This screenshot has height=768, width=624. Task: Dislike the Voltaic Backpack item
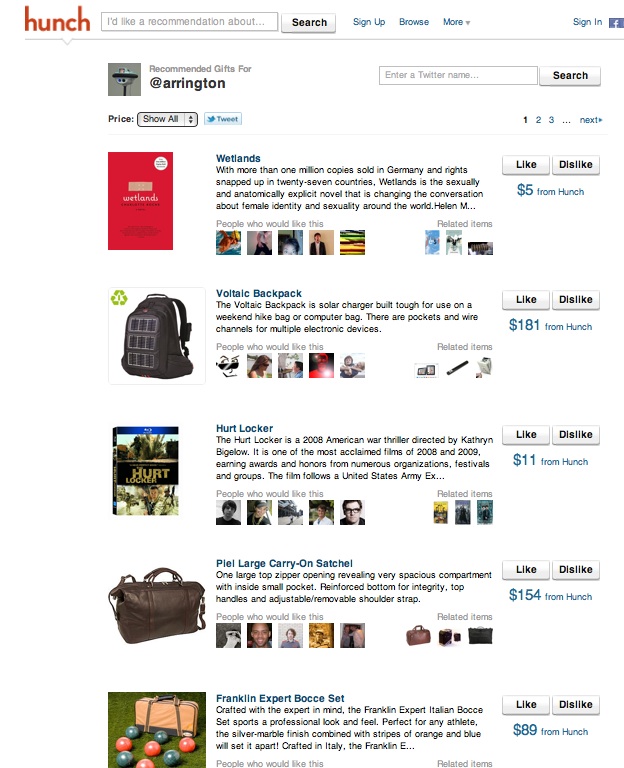(x=576, y=300)
